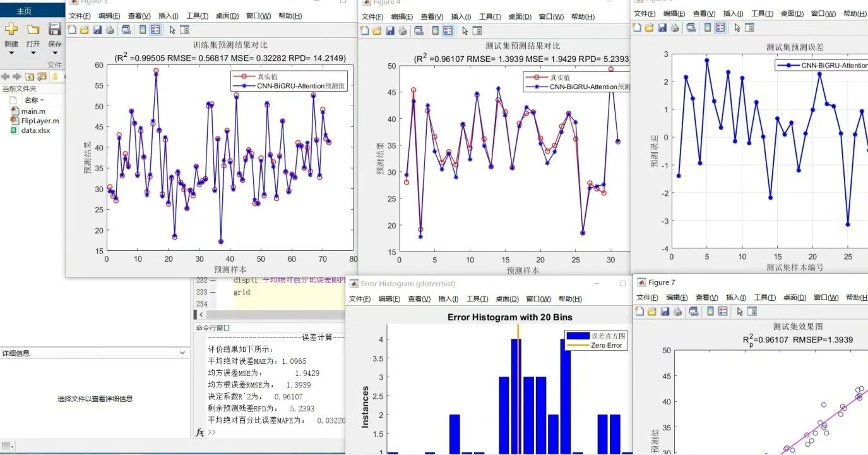868x455 pixels.
Task: Click Print icon in Figure 4 toolbar
Action: pos(403,30)
